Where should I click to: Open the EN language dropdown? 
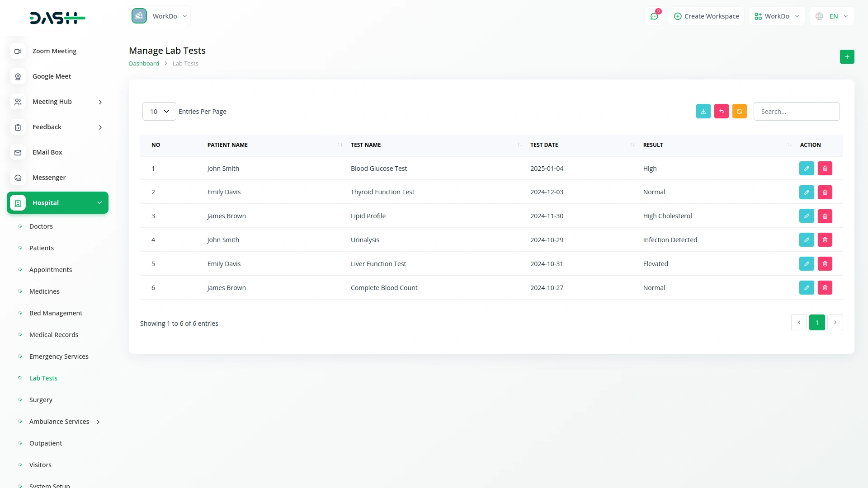click(832, 16)
